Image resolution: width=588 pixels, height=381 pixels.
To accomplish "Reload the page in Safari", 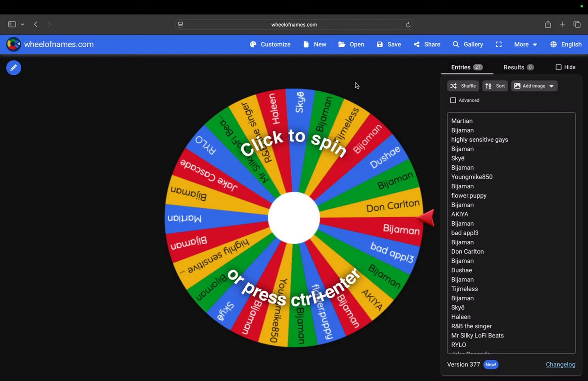I will click(x=408, y=25).
